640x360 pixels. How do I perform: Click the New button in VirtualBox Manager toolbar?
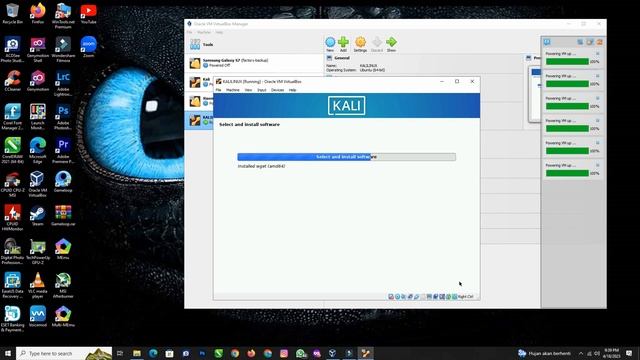[x=330, y=44]
